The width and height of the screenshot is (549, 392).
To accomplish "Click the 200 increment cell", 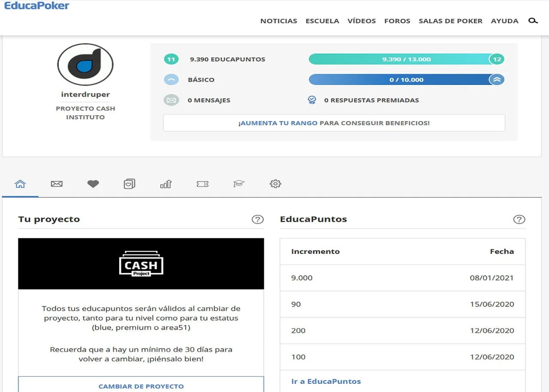I will [298, 331].
